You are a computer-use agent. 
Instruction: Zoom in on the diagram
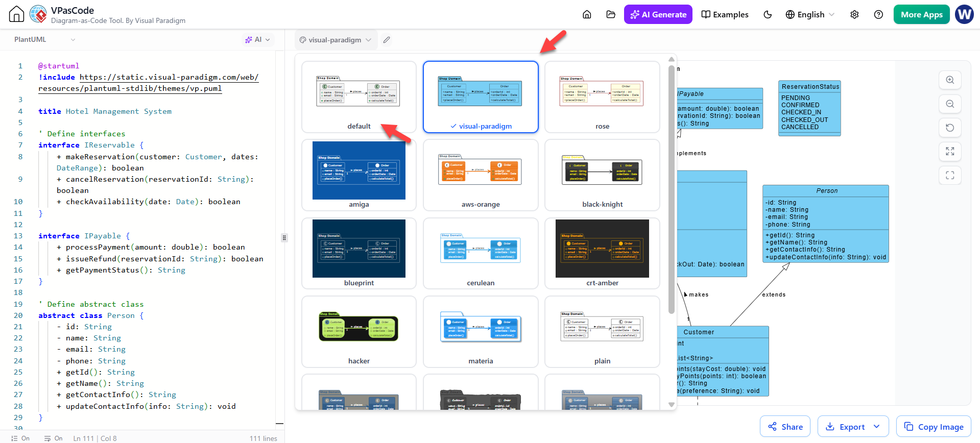[950, 80]
